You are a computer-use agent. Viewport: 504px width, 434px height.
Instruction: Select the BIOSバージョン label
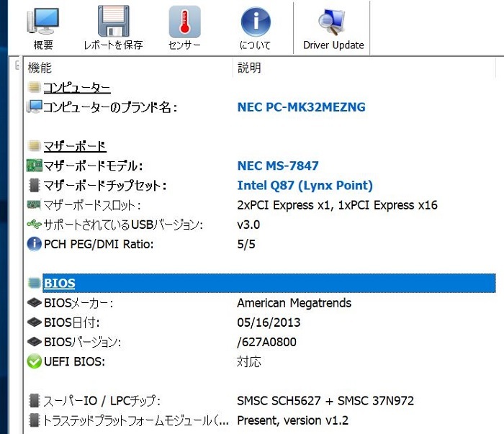(82, 342)
